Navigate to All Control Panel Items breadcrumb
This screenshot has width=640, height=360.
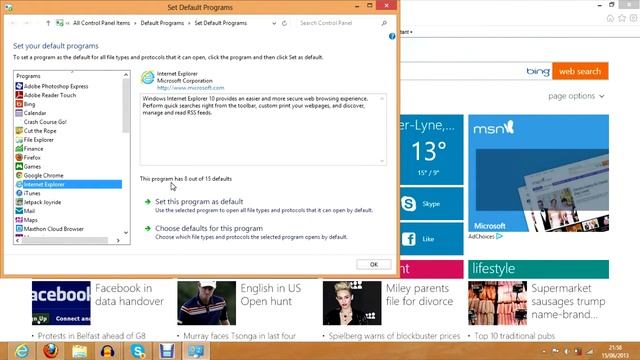click(x=101, y=23)
